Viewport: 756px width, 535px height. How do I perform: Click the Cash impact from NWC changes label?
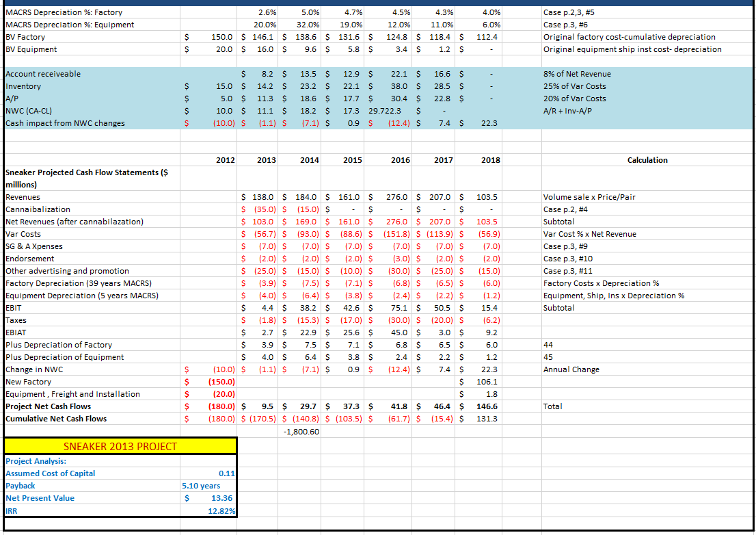[x=64, y=122]
